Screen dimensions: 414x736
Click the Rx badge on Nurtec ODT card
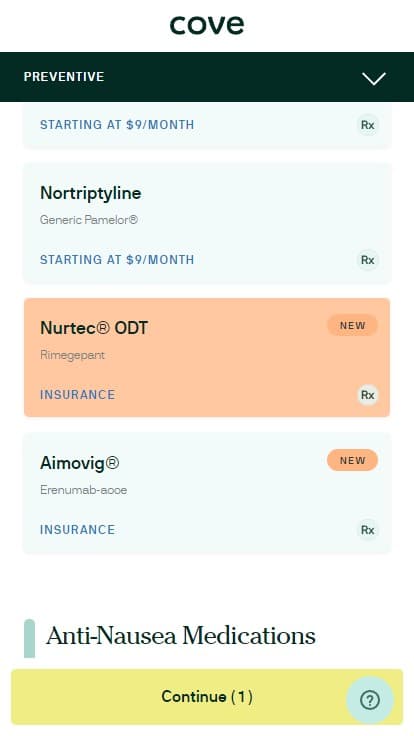[368, 395]
